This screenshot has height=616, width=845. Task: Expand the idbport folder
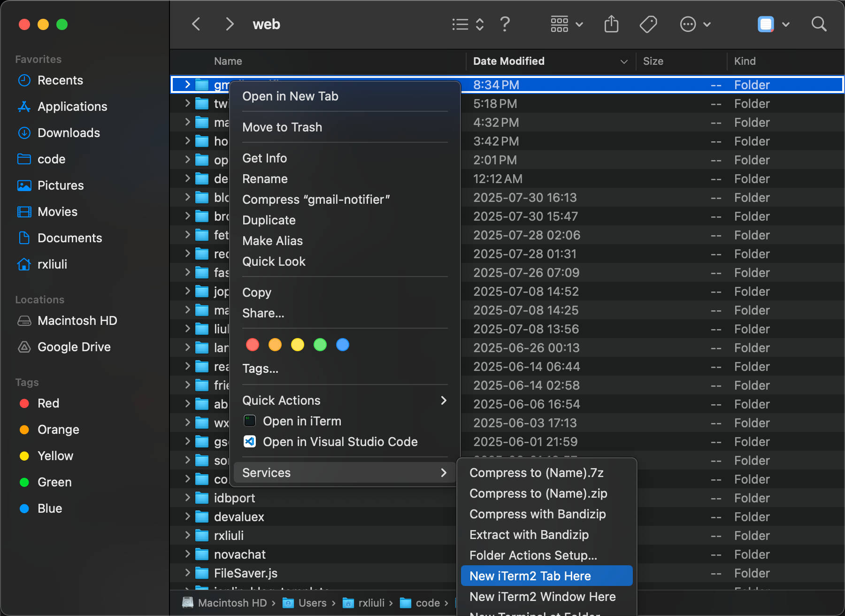[187, 498]
